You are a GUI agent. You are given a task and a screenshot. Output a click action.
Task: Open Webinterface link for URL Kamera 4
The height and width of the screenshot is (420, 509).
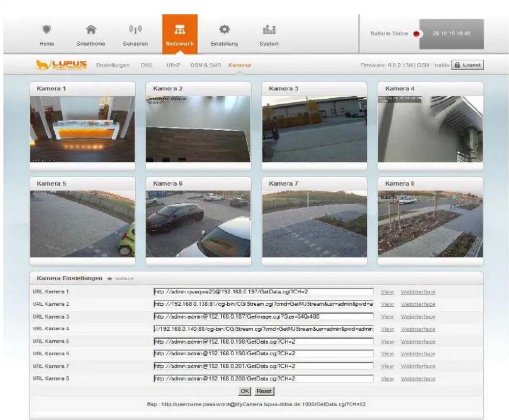point(418,329)
